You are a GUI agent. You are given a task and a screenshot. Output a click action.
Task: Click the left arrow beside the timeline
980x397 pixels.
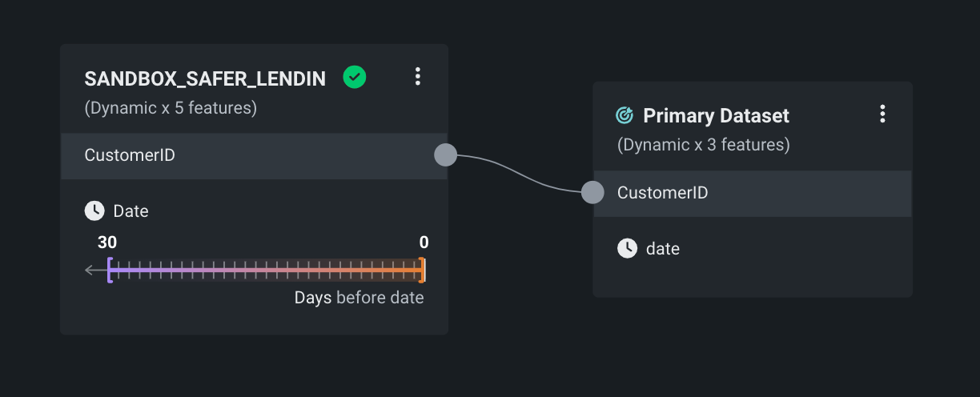coord(93,271)
